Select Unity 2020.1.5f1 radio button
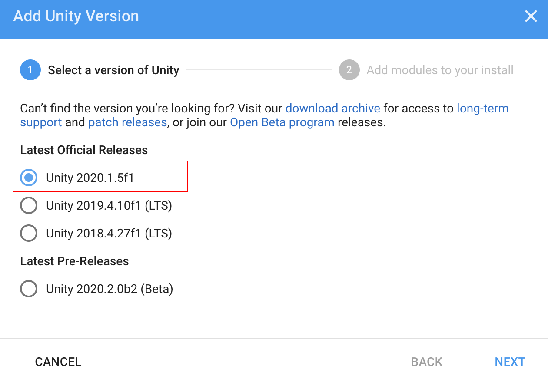The height and width of the screenshot is (392, 548). (x=29, y=178)
